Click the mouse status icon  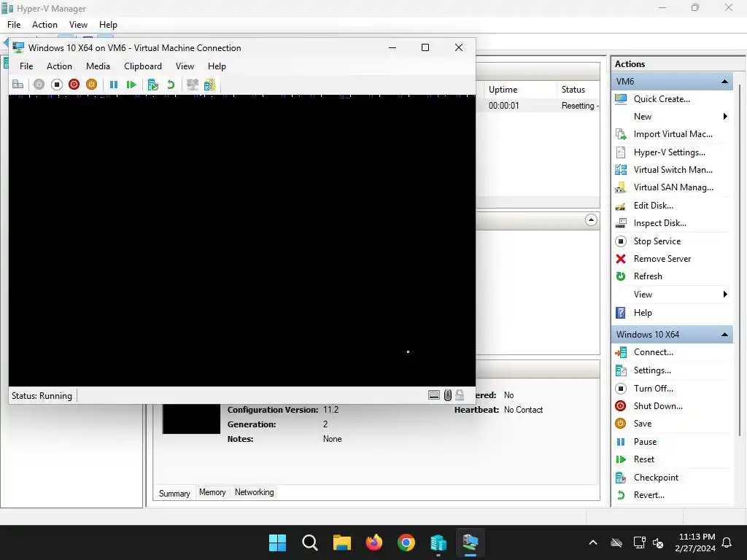point(448,394)
